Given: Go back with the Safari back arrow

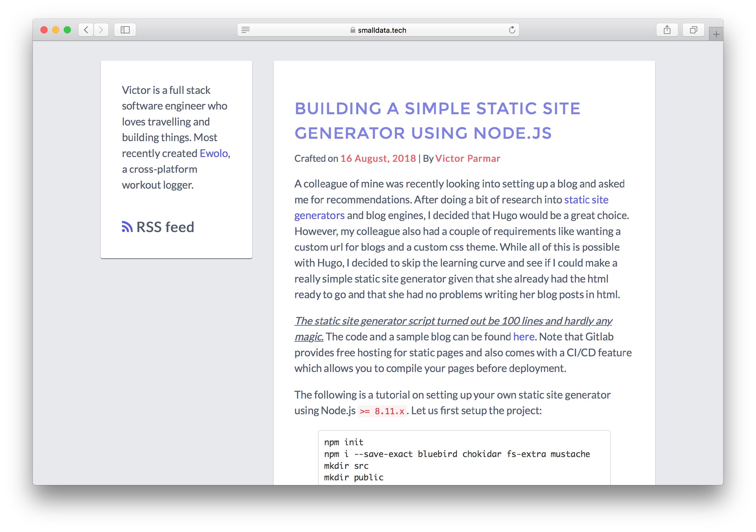Looking at the screenshot, I should coord(86,30).
